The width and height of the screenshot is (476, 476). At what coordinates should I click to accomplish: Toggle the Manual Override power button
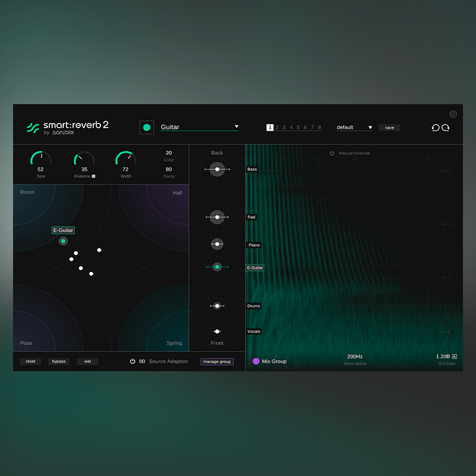(x=332, y=153)
